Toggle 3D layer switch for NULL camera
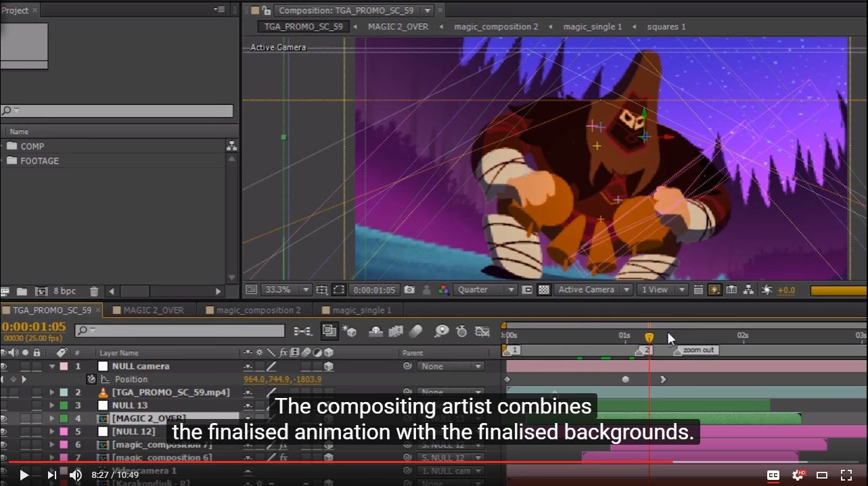 (x=329, y=366)
